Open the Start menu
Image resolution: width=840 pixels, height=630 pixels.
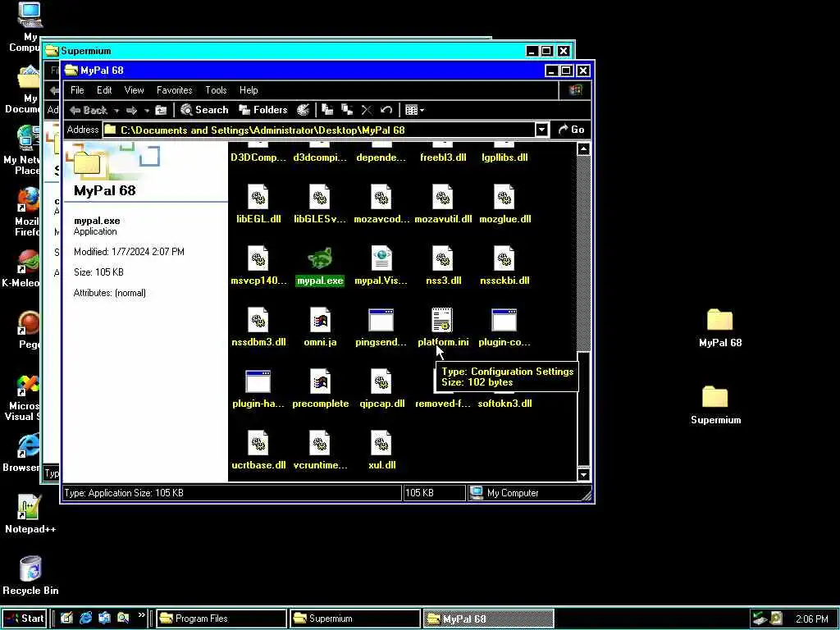(x=25, y=619)
